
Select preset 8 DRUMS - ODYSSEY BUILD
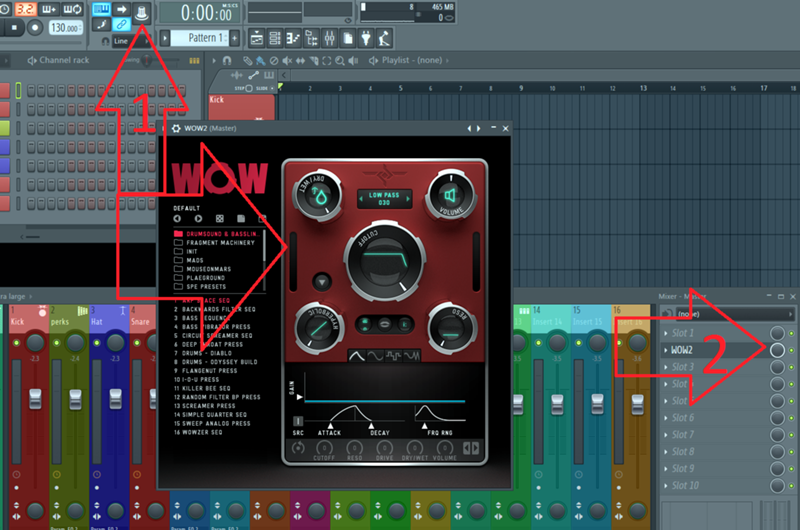tap(216, 362)
